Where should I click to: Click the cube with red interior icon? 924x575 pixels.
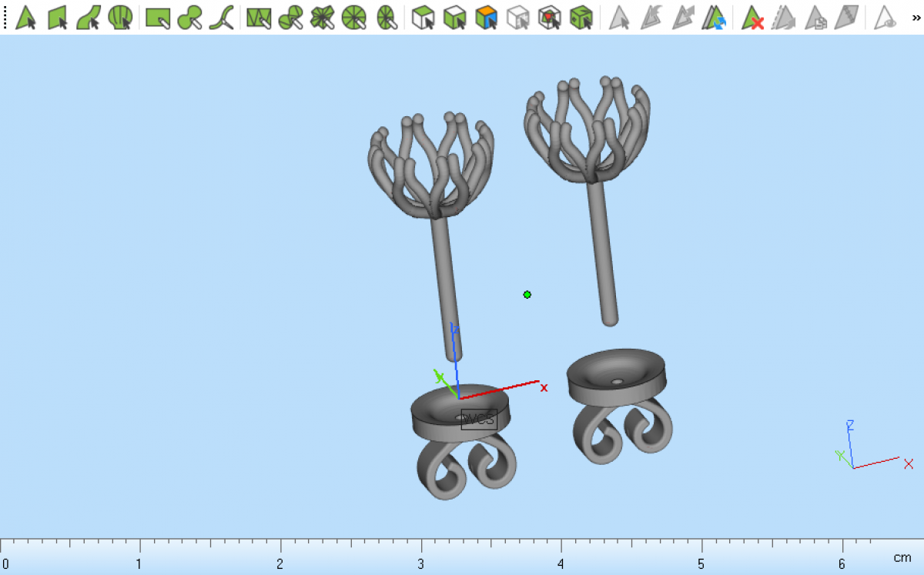549,17
